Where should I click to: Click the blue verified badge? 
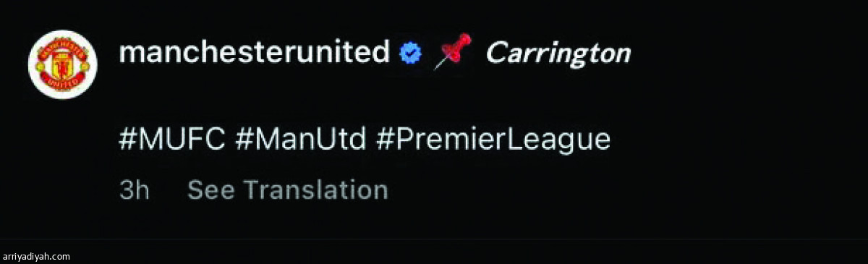412,53
